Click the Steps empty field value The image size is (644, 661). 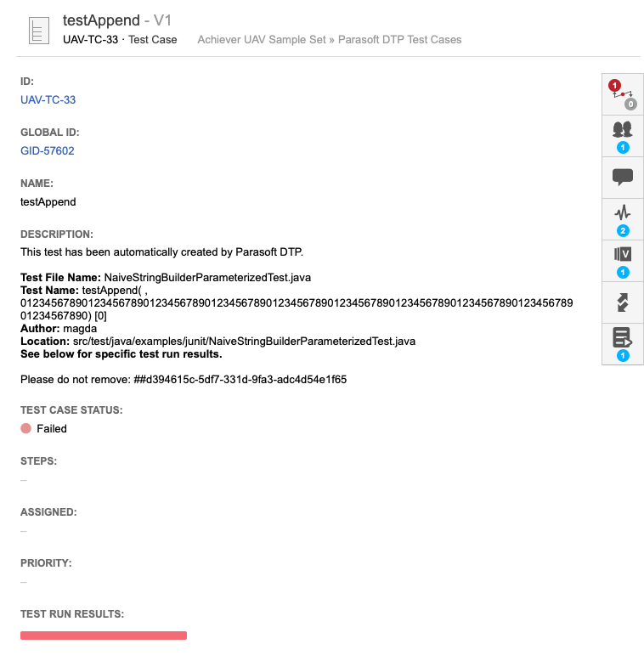(x=24, y=480)
